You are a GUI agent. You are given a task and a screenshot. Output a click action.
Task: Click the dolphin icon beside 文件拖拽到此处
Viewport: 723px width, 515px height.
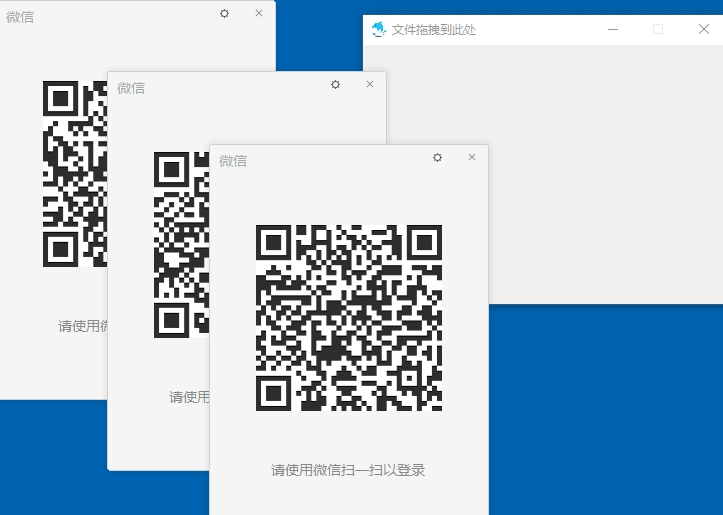(x=378, y=30)
